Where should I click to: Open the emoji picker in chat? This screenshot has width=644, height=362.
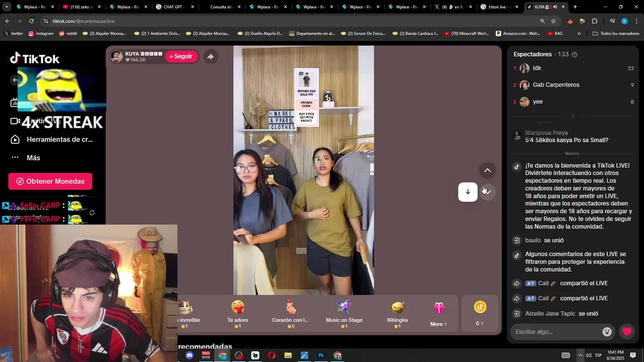(607, 332)
